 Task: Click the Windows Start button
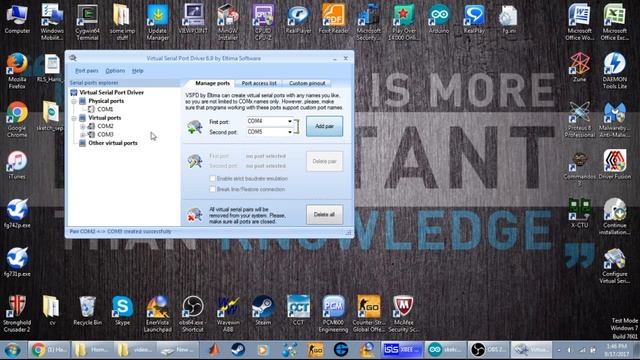tap(12, 350)
